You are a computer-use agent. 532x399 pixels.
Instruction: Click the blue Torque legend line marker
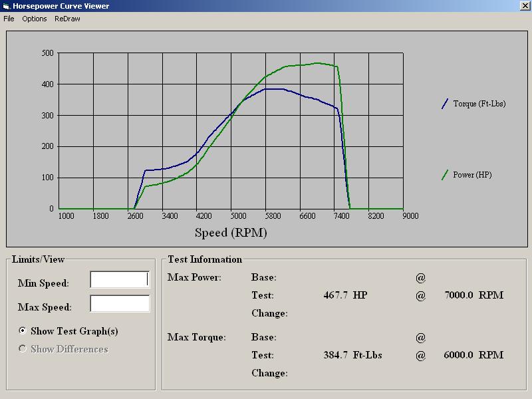pyautogui.click(x=445, y=104)
